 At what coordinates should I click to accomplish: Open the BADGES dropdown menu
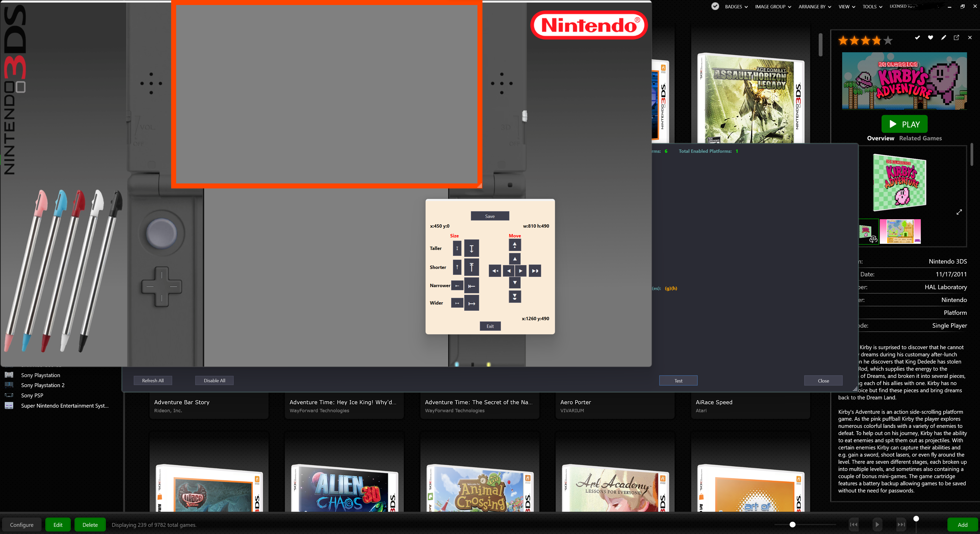pyautogui.click(x=736, y=6)
